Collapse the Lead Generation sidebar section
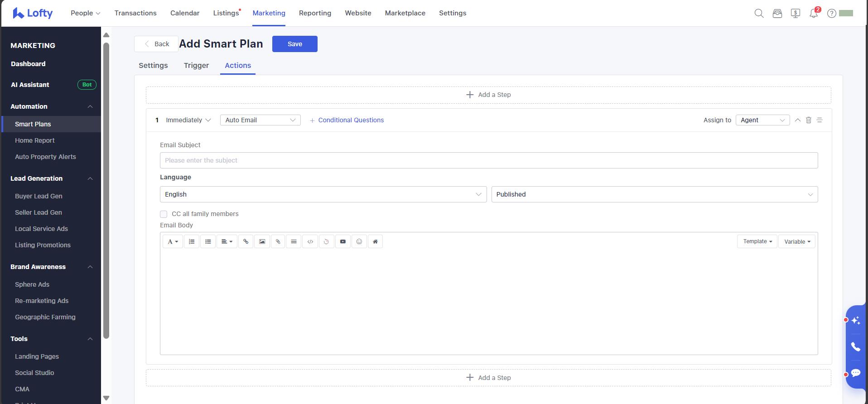The image size is (868, 404). pyautogui.click(x=90, y=178)
